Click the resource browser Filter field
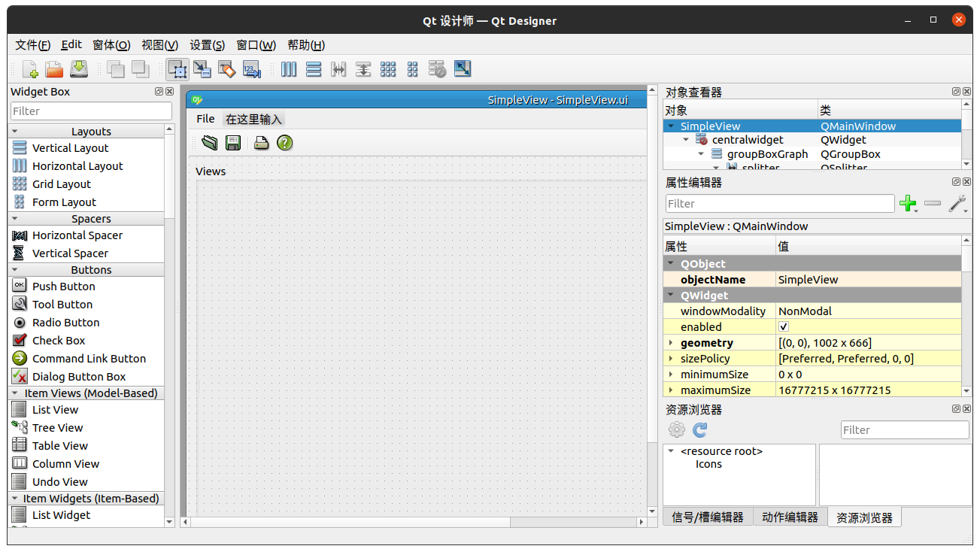Viewport: 980px width, 552px height. pos(905,429)
